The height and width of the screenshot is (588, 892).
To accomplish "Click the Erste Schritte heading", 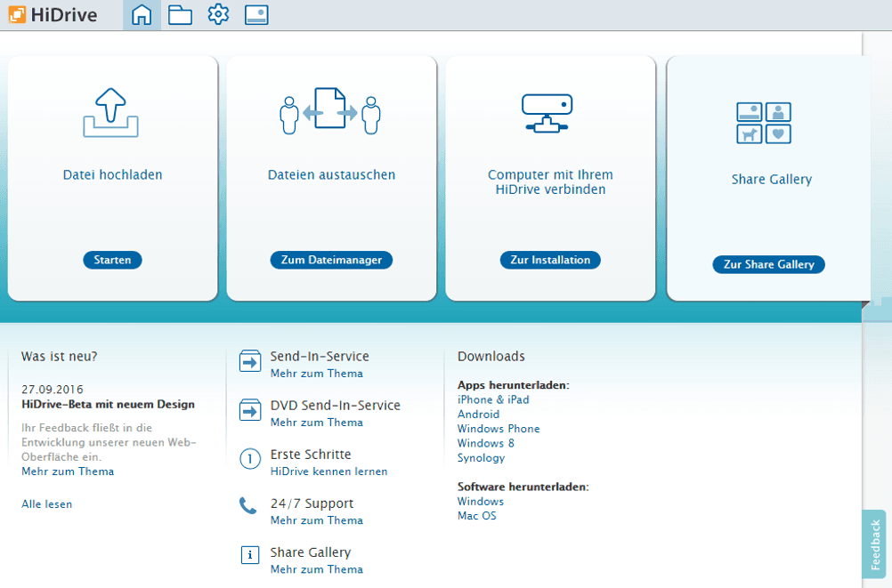I will click(x=311, y=455).
